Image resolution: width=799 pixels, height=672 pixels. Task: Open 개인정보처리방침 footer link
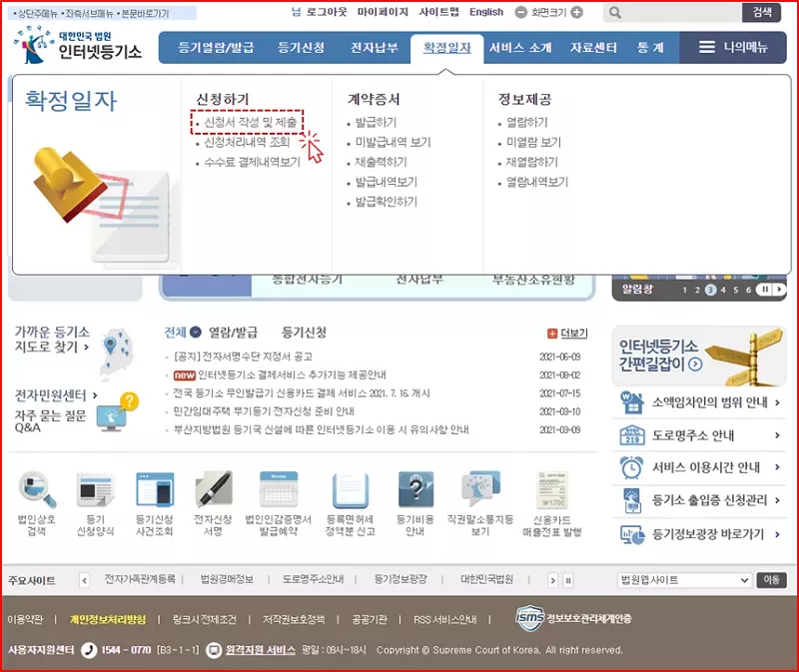(x=108, y=619)
